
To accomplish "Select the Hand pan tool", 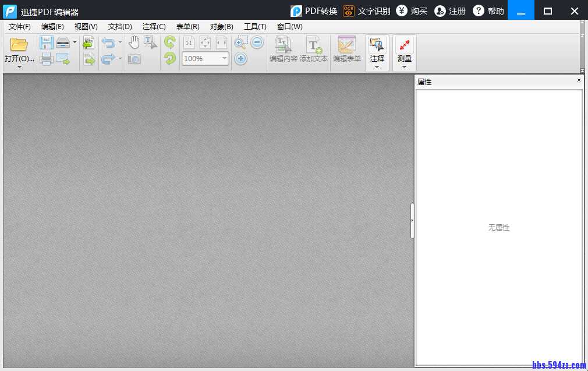I will tap(134, 43).
